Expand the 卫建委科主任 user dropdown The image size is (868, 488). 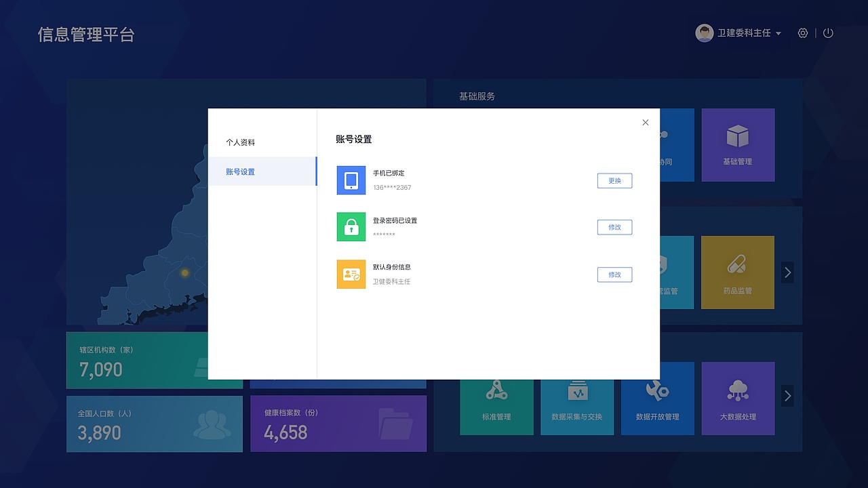[x=778, y=33]
